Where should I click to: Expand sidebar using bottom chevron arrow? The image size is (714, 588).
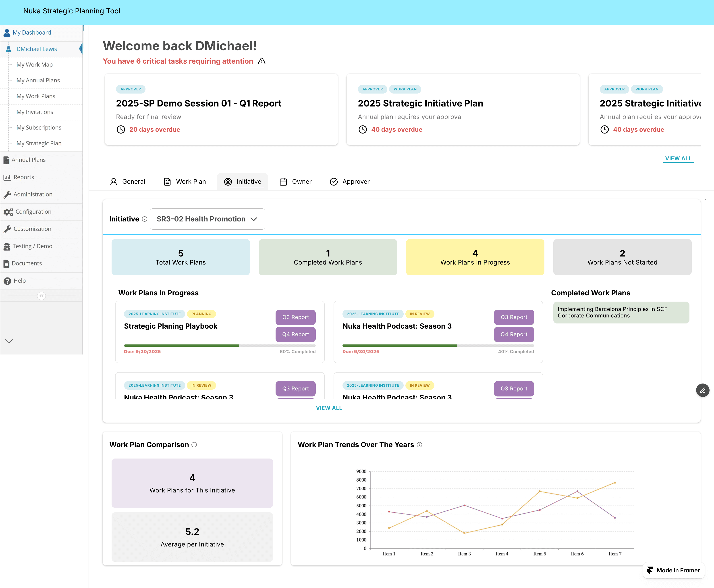[x=9, y=341]
